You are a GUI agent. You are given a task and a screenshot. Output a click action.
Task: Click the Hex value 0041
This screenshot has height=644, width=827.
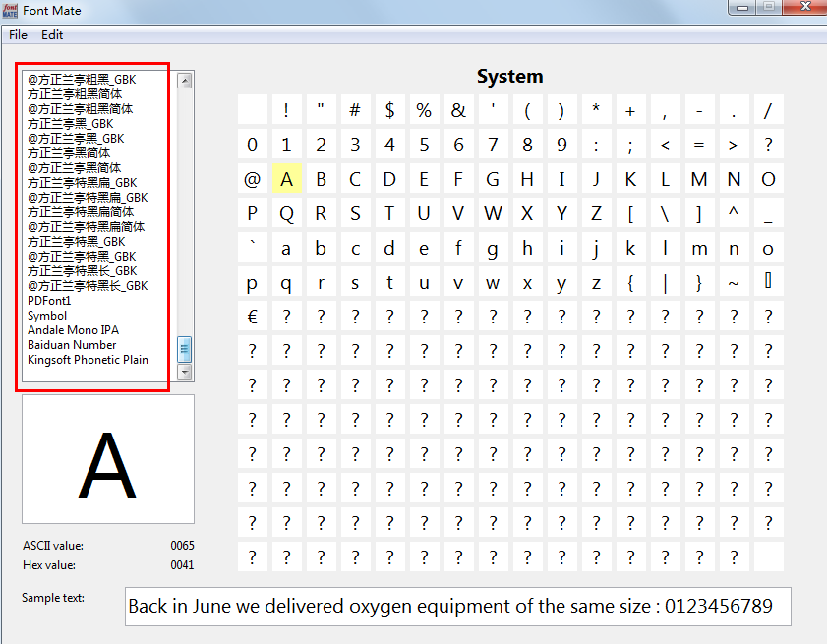tap(183, 565)
